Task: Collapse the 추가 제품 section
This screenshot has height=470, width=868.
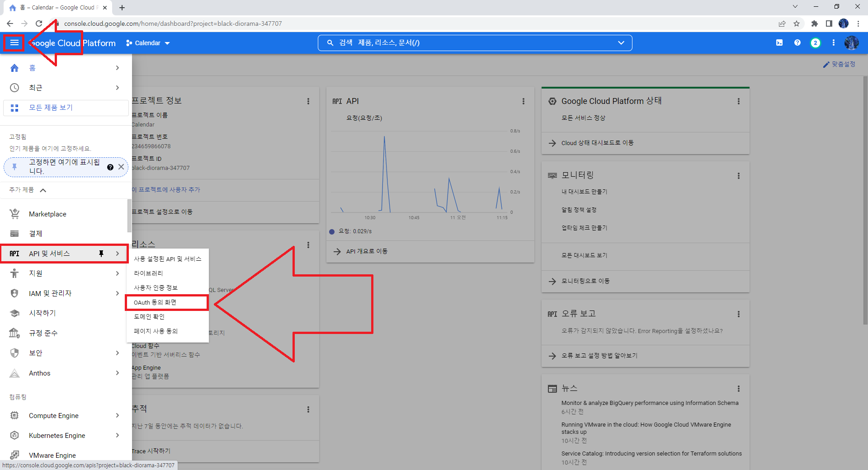Action: (43, 190)
